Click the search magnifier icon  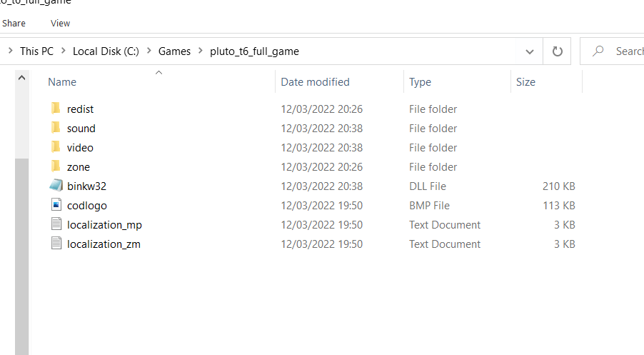[x=598, y=51]
